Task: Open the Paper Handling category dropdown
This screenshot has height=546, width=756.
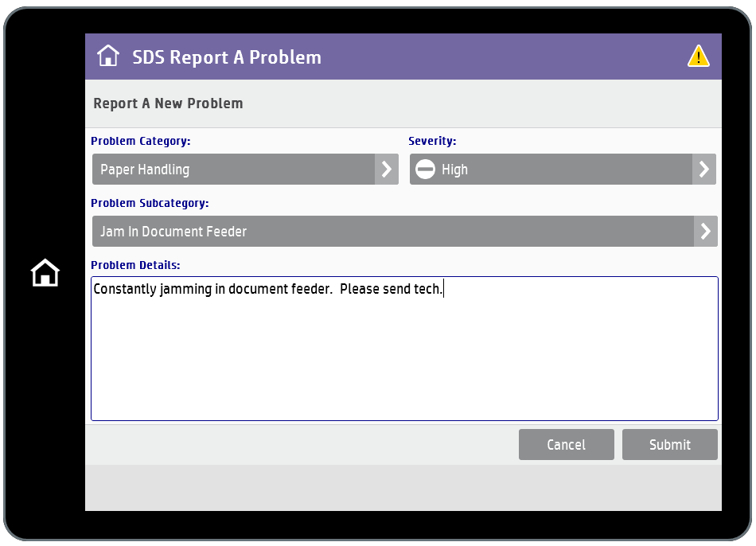Action: tap(245, 170)
